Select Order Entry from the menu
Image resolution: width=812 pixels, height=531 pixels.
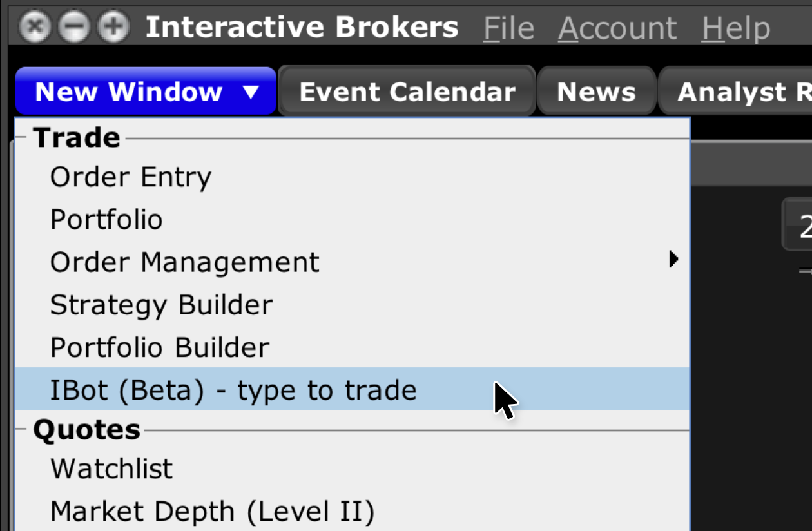pyautogui.click(x=130, y=176)
